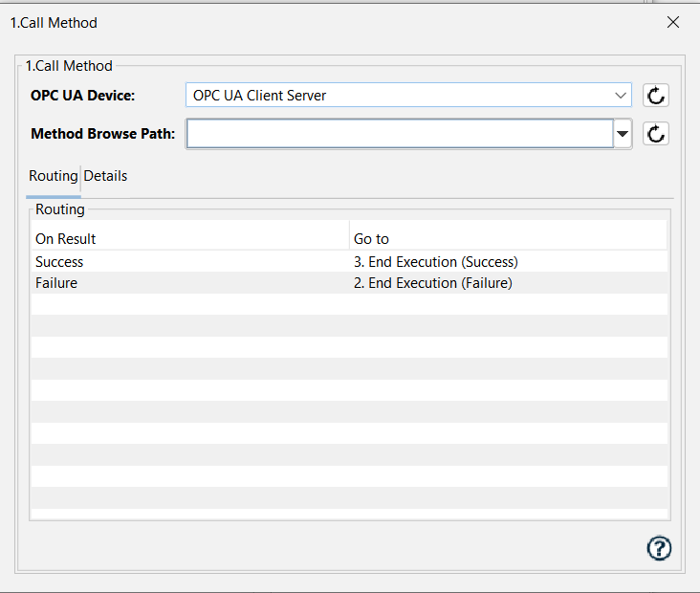Select the Success result row
Image resolution: width=700 pixels, height=593 pixels.
(x=59, y=262)
